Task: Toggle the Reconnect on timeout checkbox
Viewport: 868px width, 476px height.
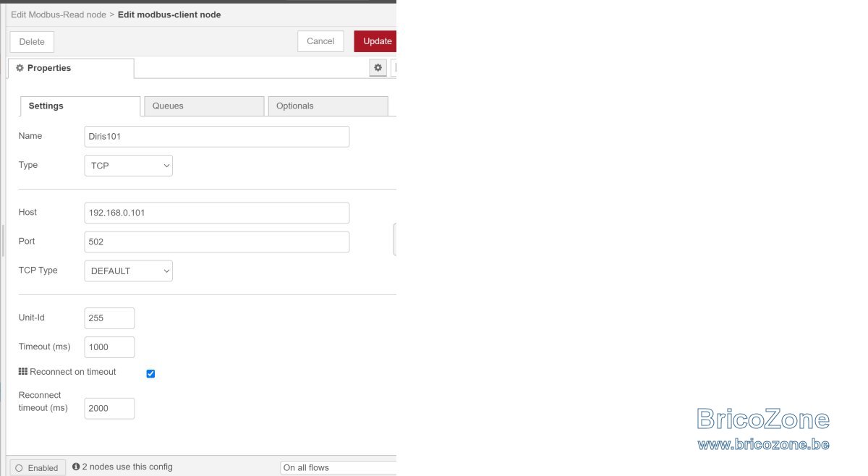Action: [150, 373]
